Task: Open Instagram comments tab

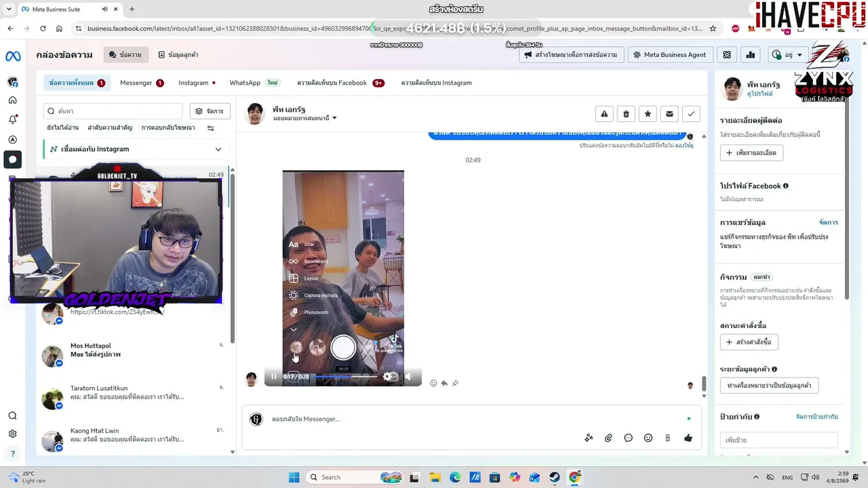Action: 437,83
